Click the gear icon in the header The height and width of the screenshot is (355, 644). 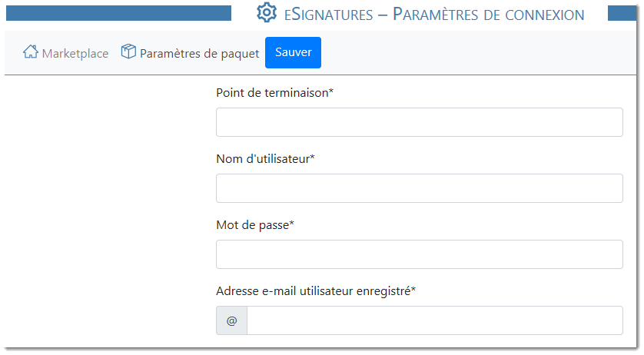(x=266, y=13)
